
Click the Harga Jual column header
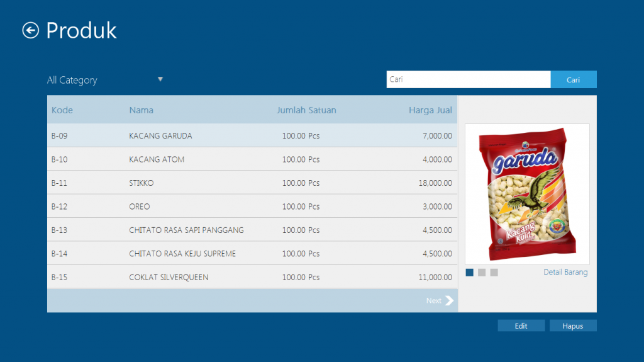point(430,110)
